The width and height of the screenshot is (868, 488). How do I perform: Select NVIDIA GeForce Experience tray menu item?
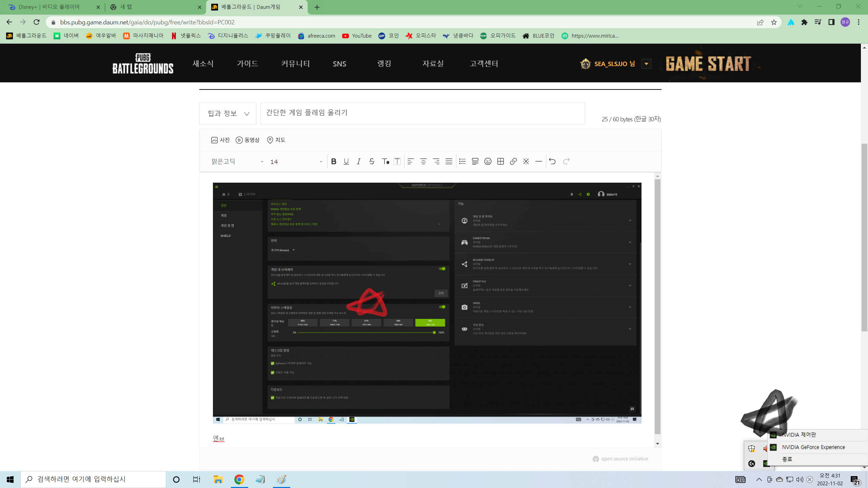(818, 447)
